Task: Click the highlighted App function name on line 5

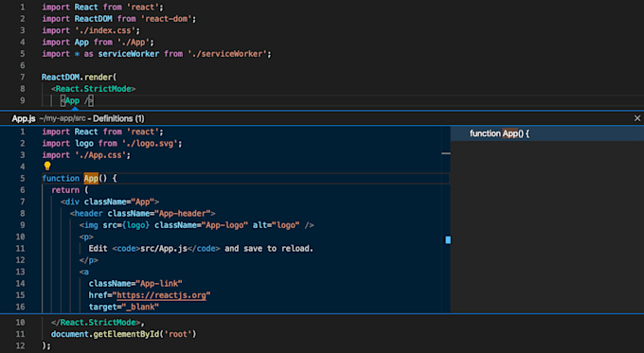Action: (x=91, y=178)
